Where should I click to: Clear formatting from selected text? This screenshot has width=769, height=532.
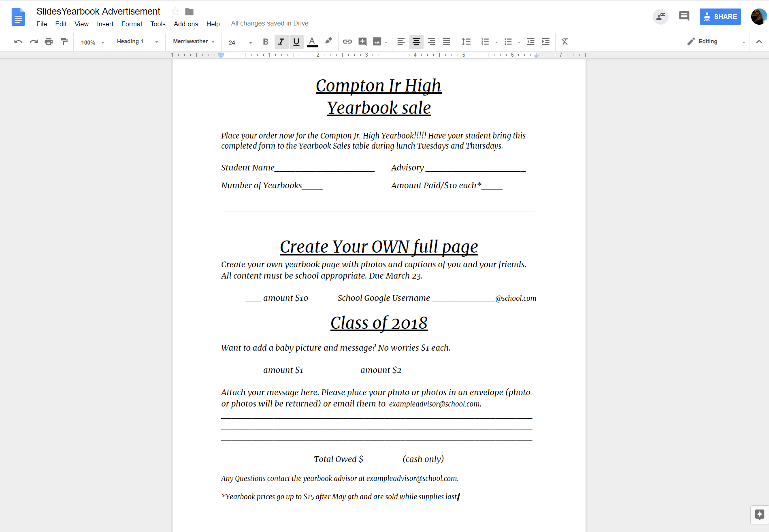point(565,42)
